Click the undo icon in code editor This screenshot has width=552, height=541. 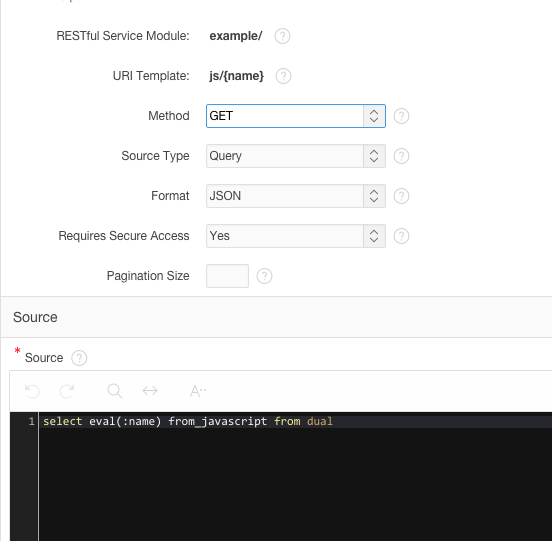click(x=32, y=391)
